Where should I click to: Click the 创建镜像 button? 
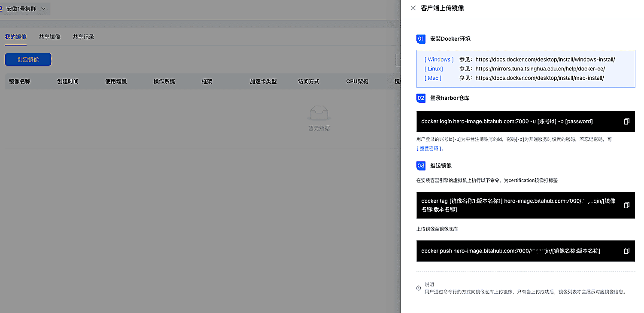tap(28, 60)
